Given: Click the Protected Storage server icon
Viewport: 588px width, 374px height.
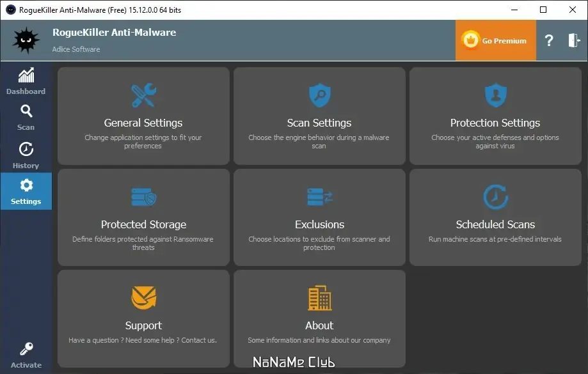Looking at the screenshot, I should (143, 197).
